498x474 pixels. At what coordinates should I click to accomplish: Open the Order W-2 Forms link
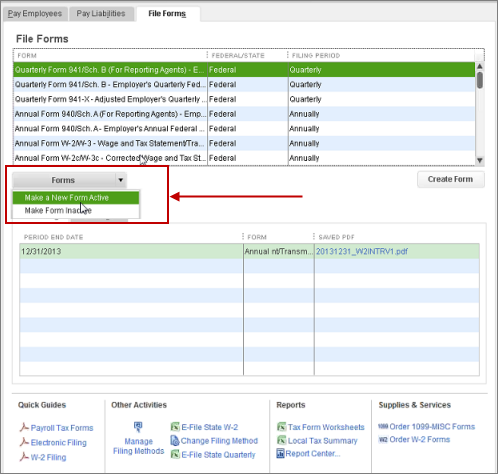420,439
